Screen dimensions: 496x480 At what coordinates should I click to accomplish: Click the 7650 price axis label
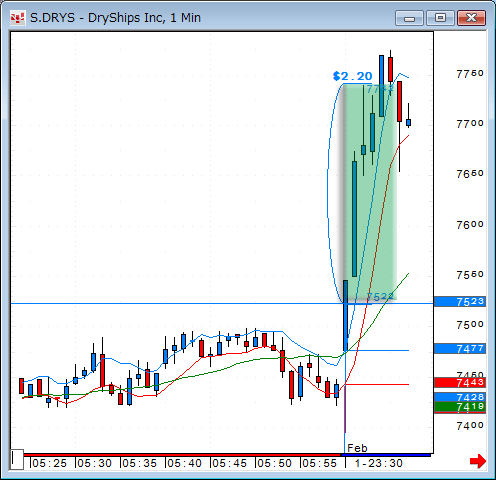[x=470, y=174]
